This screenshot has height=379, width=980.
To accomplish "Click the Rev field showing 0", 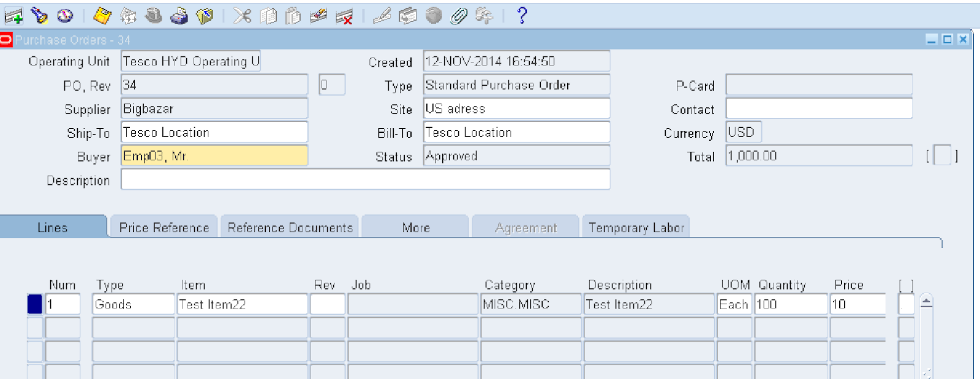I will point(332,84).
